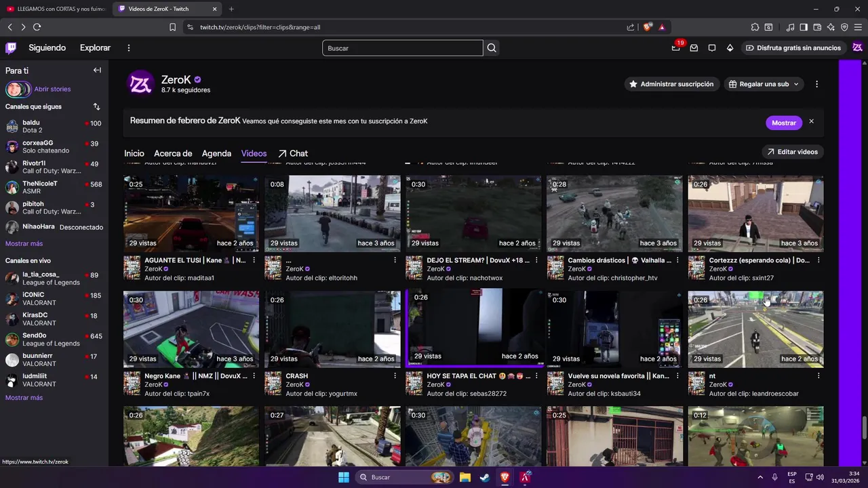
Task: Play the HOY SE TAPA EL CHAT clip
Action: (475, 327)
